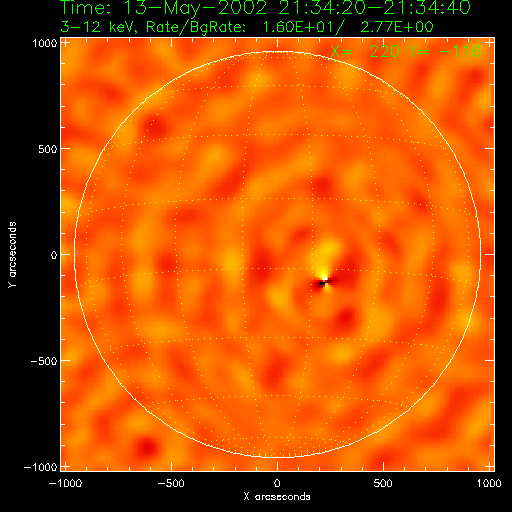Image resolution: width=512 pixels, height=512 pixels.
Task: Select the 0 tick label on the Y axis
Action: pyautogui.click(x=54, y=255)
